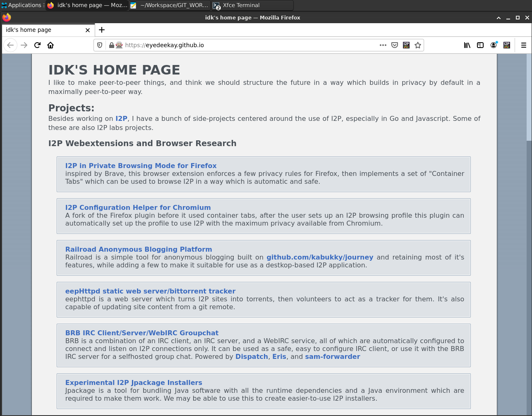The image size is (532, 416).
Task: Open I2P extension toolbar button
Action: pos(507,45)
